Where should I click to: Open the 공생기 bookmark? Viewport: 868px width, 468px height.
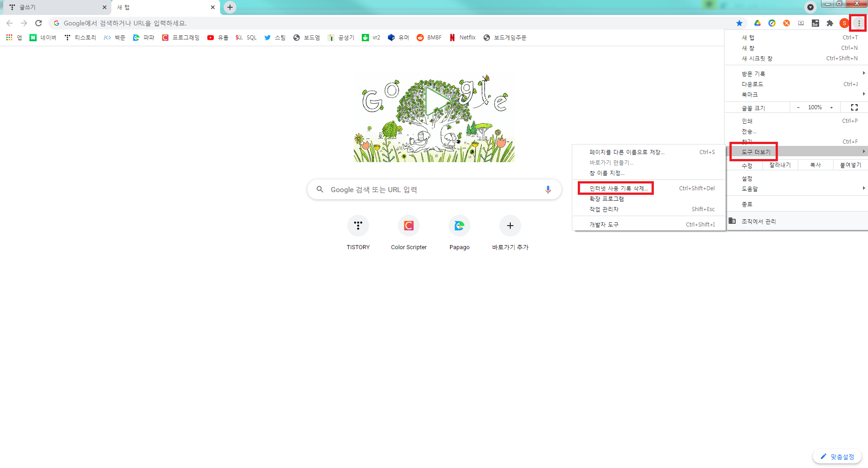pyautogui.click(x=341, y=38)
